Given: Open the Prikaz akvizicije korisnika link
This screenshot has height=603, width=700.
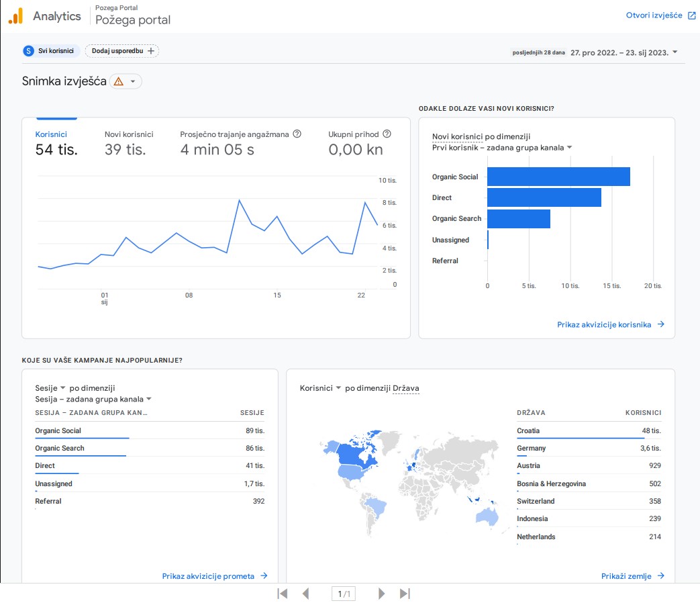Looking at the screenshot, I should point(610,324).
